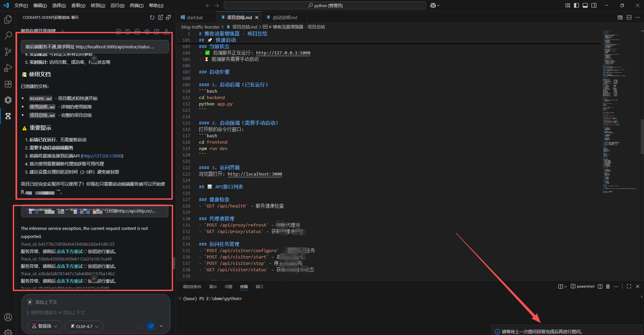Switch to the 启动说明.md editor tab
The height and width of the screenshot is (335, 644).
tap(285, 17)
